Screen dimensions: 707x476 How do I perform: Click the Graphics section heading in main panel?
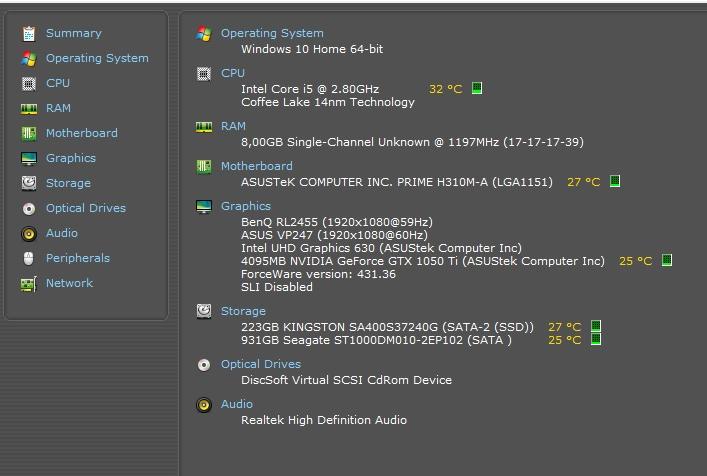pos(245,206)
